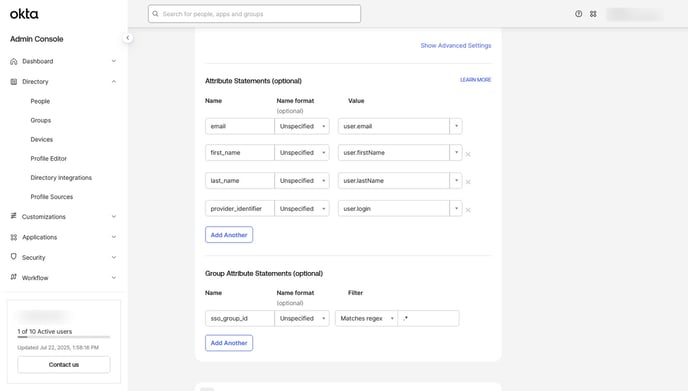Click the Contact us button
This screenshot has width=688, height=391.
click(64, 365)
